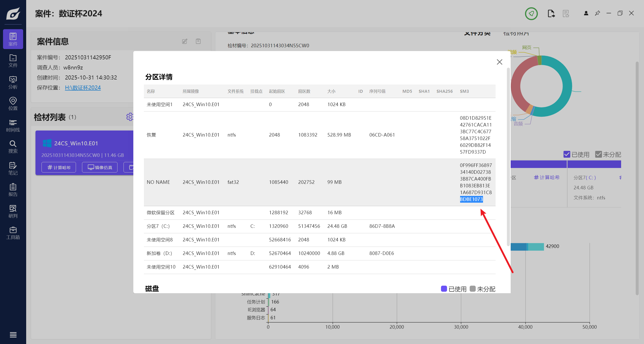Go to the 位置 location view
This screenshot has height=344, width=644.
click(x=13, y=104)
